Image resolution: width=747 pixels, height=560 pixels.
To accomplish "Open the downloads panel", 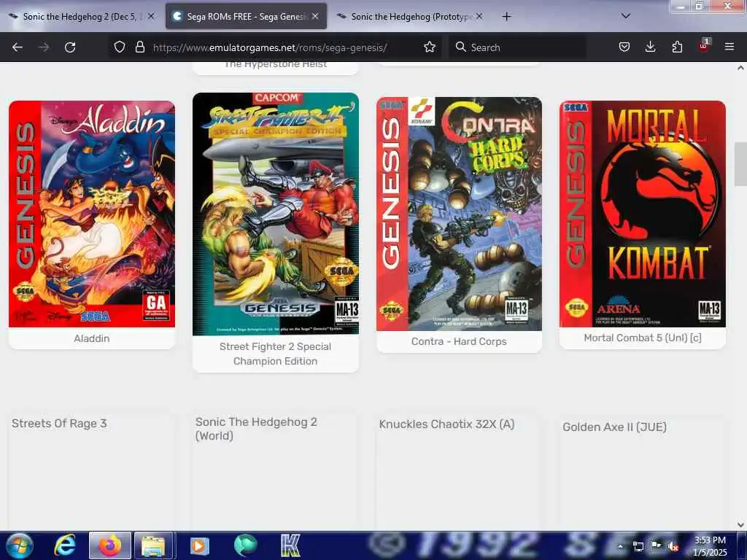I will [x=650, y=47].
